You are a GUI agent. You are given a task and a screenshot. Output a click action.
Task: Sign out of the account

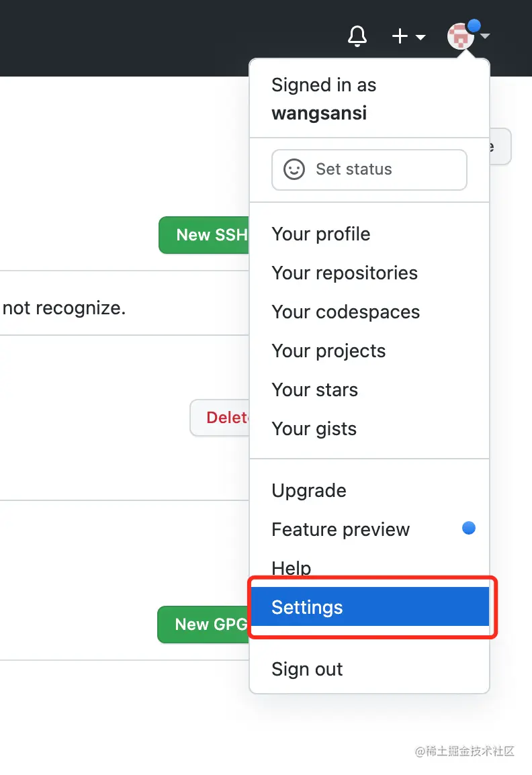307,669
